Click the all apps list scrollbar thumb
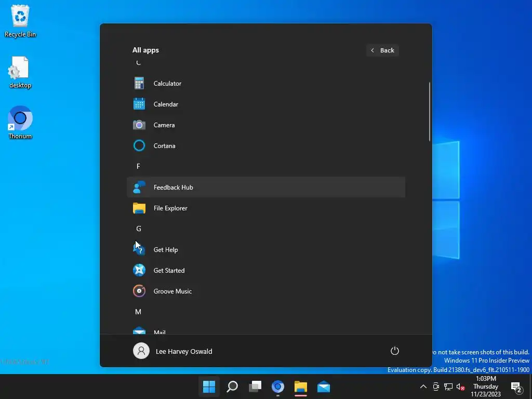 click(x=429, y=111)
